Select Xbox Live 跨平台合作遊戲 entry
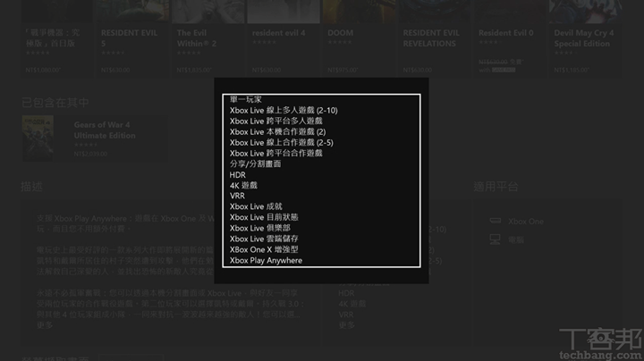The height and width of the screenshot is (361, 644). click(x=276, y=153)
